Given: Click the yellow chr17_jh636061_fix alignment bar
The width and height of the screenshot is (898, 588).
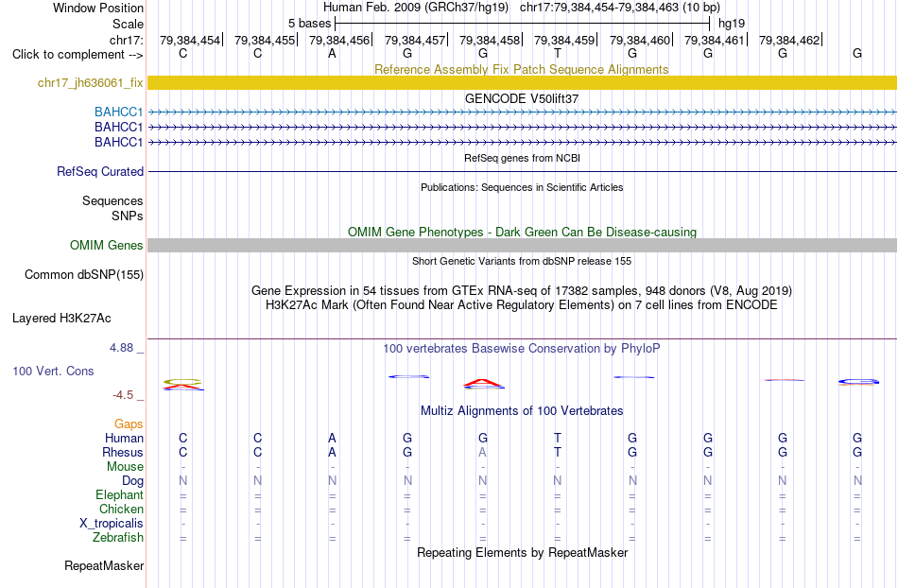Looking at the screenshot, I should click(x=522, y=82).
